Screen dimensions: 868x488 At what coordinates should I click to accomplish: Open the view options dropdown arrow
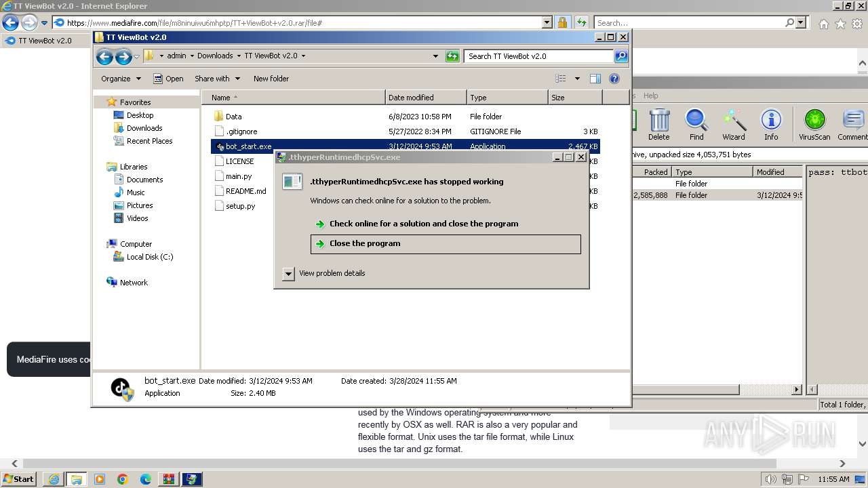577,79
